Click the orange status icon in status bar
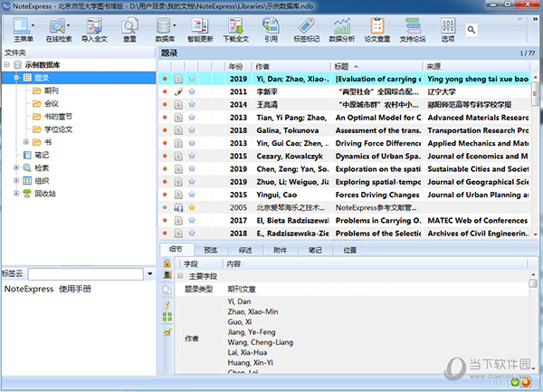Screen dimensions: 543x392 (526, 382)
